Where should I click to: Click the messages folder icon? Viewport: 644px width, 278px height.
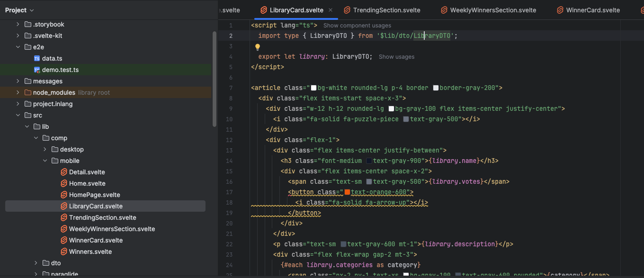[x=28, y=81]
